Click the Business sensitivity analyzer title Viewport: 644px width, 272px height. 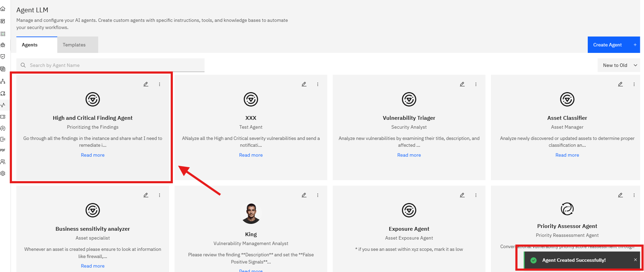[x=93, y=229]
